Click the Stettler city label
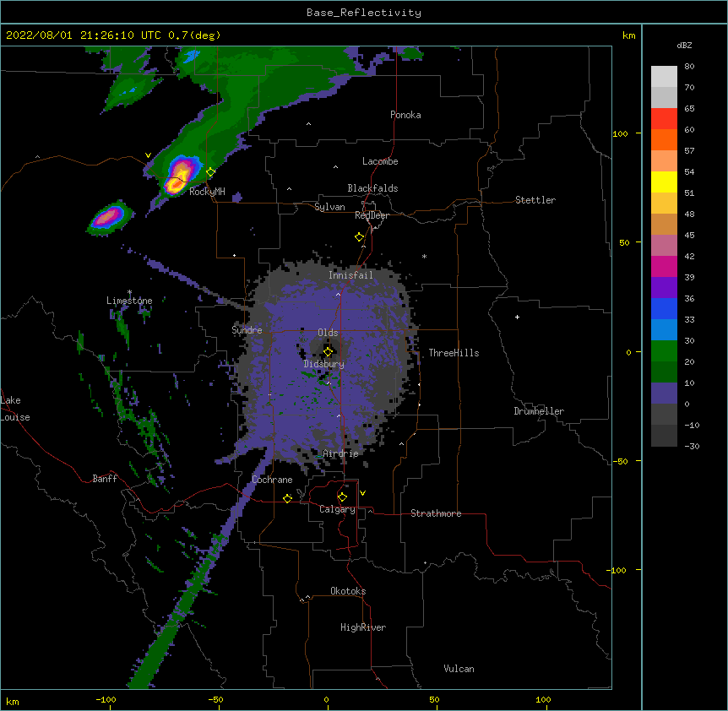The width and height of the screenshot is (728, 711). 535,200
